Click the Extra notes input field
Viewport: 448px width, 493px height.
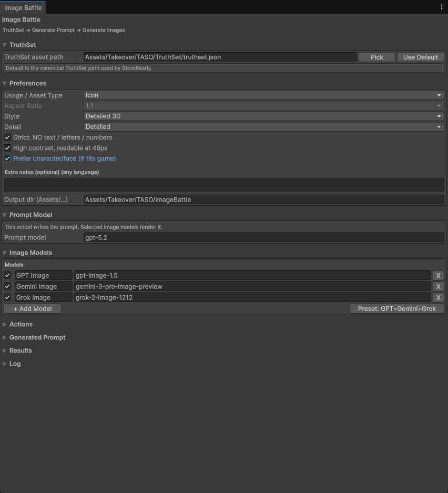(x=223, y=185)
